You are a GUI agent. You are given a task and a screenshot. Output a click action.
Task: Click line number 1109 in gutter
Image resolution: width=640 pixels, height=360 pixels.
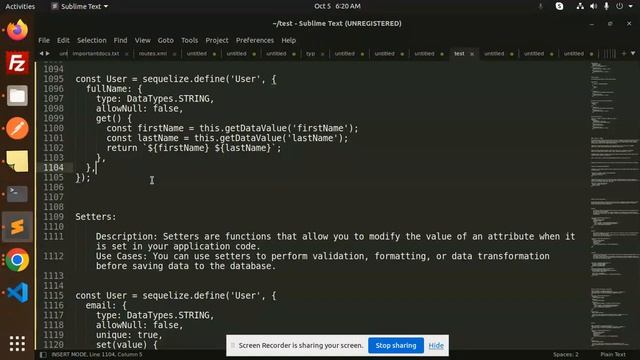(53, 217)
